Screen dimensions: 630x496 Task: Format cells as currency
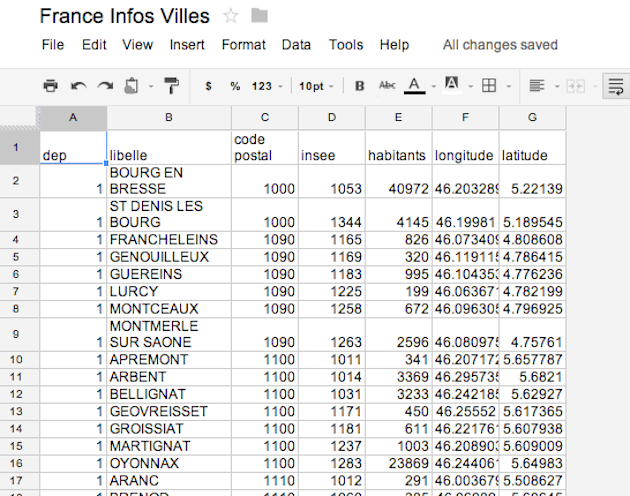click(x=208, y=86)
